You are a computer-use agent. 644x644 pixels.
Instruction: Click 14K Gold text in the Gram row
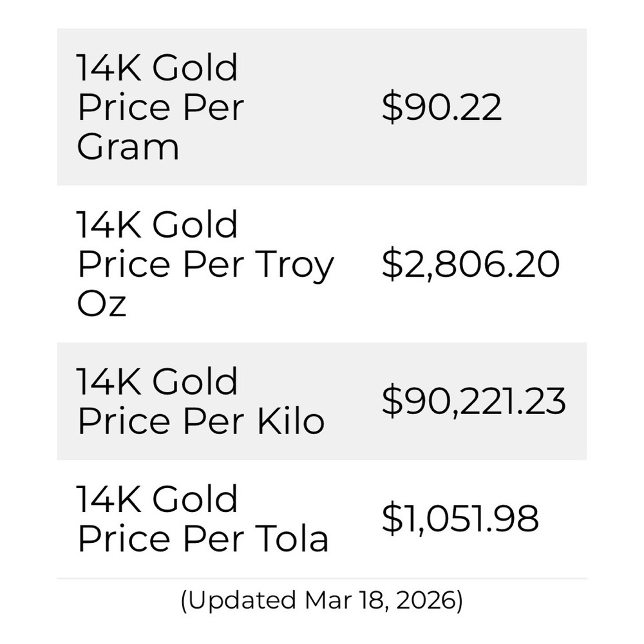157,68
